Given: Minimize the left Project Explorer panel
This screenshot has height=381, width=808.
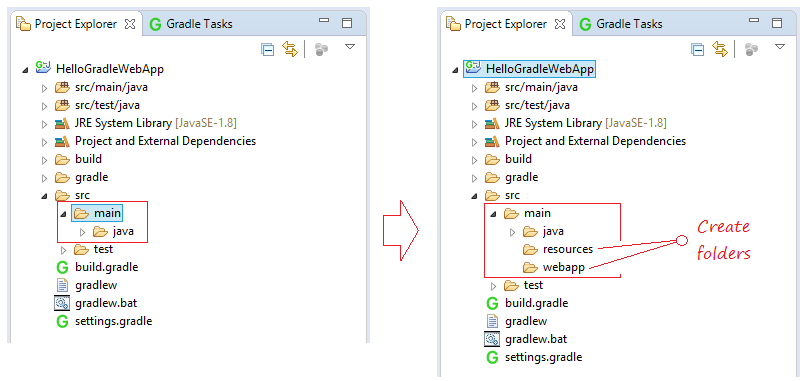Looking at the screenshot, I should (x=324, y=21).
